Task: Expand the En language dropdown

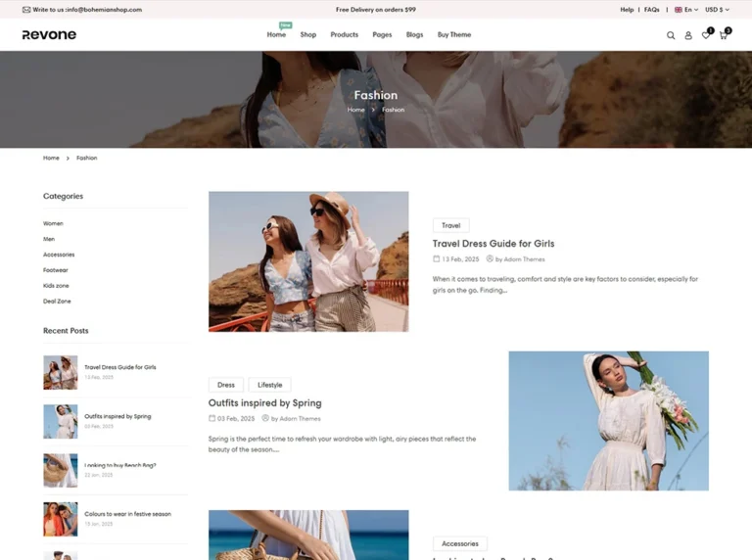Action: coord(691,10)
